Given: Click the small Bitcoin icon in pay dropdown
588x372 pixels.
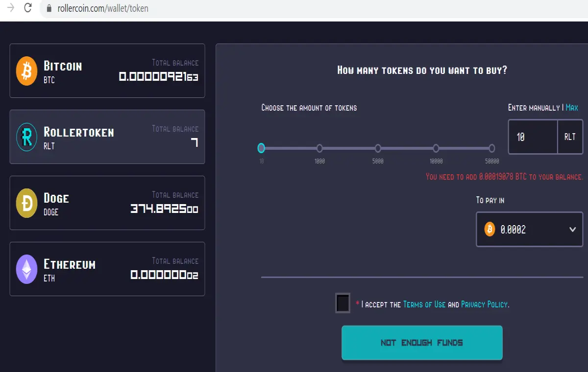Looking at the screenshot, I should pyautogui.click(x=490, y=229).
